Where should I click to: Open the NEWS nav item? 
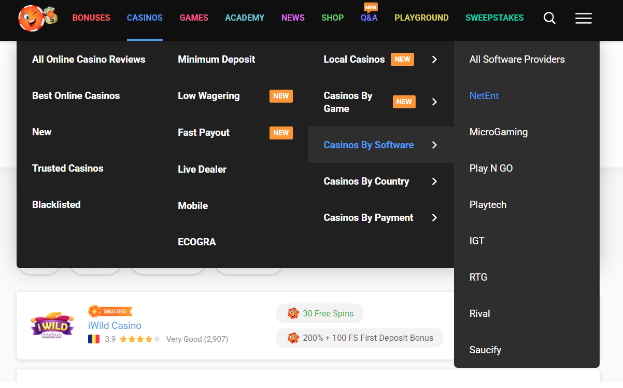click(293, 18)
